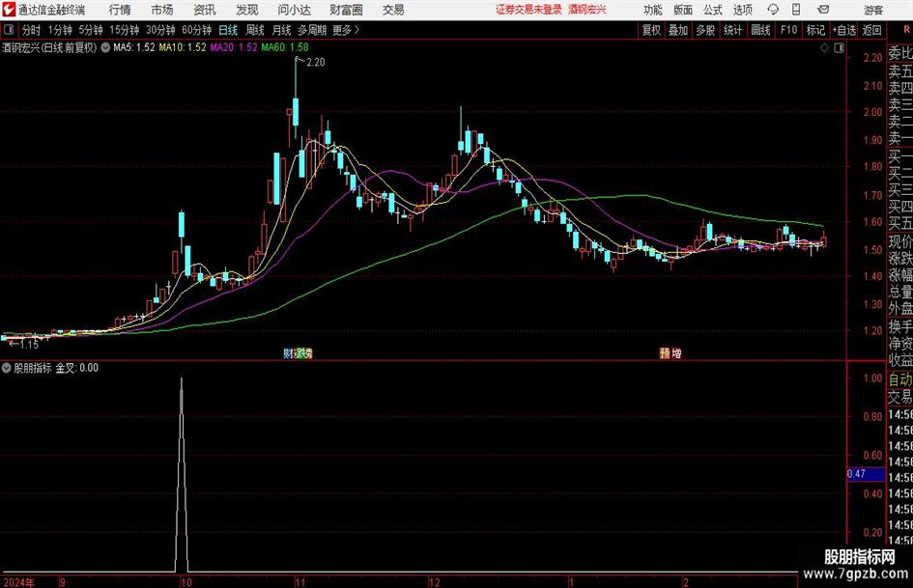Open the 版面 menu

683,10
